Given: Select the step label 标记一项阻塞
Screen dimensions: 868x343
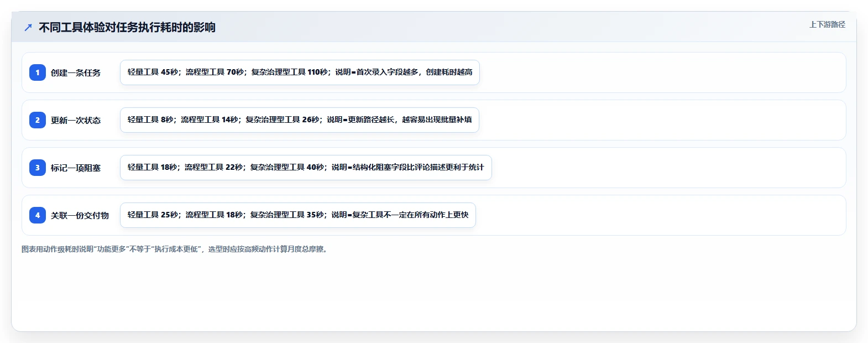Looking at the screenshot, I should pyautogui.click(x=76, y=168).
